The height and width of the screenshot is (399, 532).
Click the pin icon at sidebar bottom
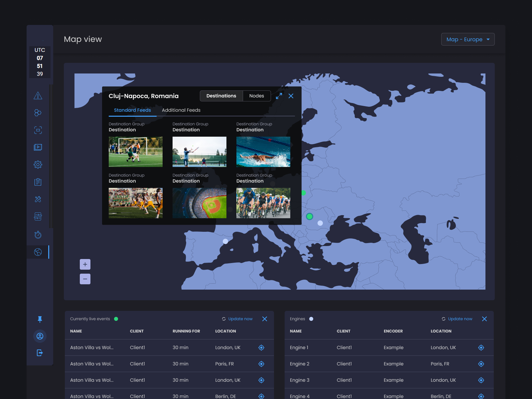click(x=40, y=320)
